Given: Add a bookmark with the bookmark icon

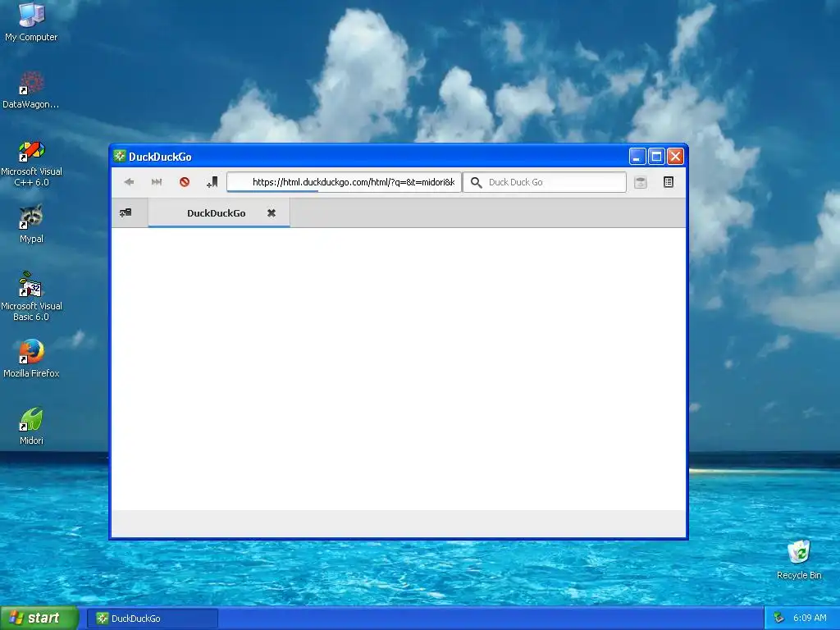Looking at the screenshot, I should pos(212,182).
